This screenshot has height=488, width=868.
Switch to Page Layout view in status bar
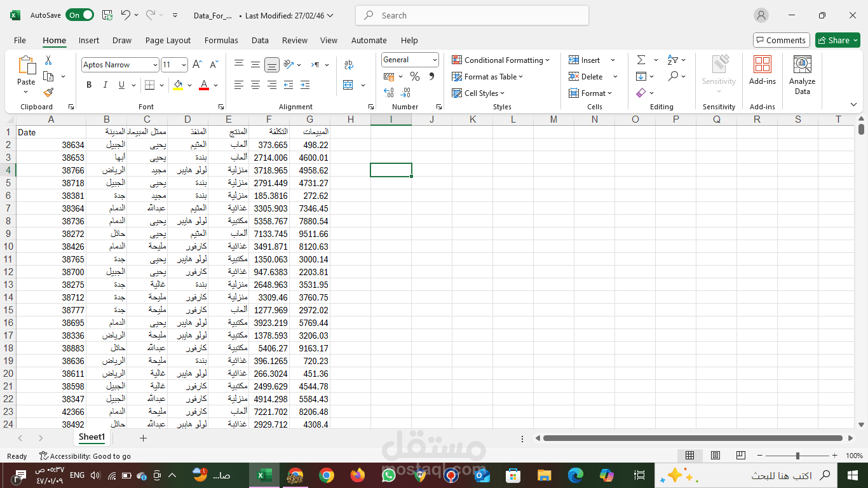(x=715, y=456)
